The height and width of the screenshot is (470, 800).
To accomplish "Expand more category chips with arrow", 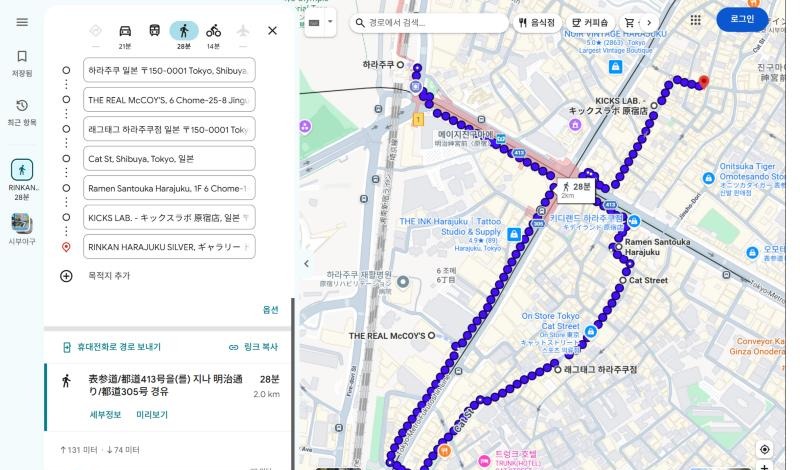I will click(649, 22).
